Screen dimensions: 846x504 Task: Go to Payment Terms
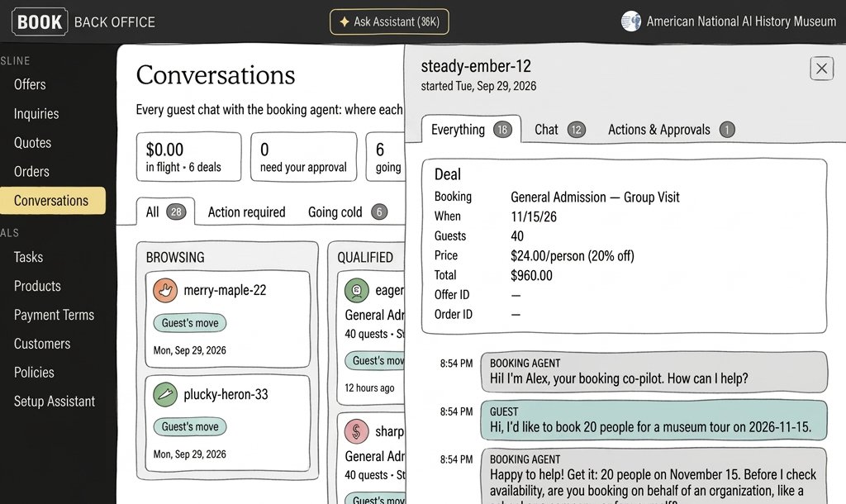point(54,315)
